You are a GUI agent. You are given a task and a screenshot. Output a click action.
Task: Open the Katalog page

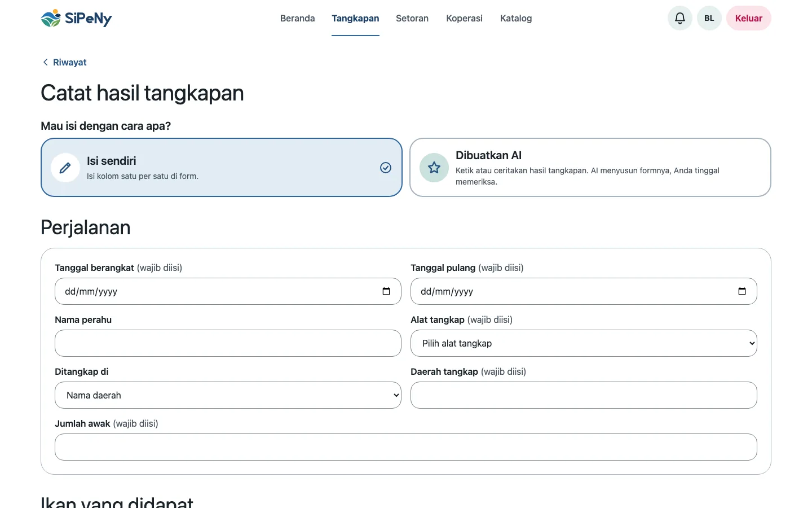coord(516,18)
